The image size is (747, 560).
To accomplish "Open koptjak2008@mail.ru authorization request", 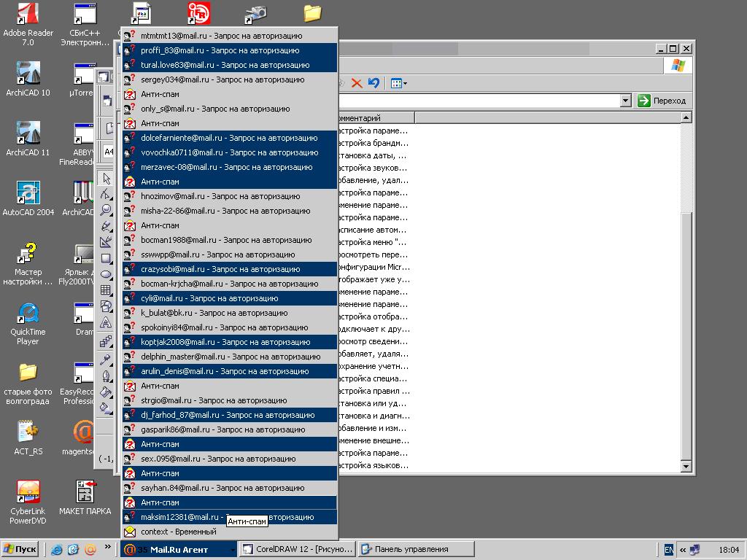I will pyautogui.click(x=230, y=342).
